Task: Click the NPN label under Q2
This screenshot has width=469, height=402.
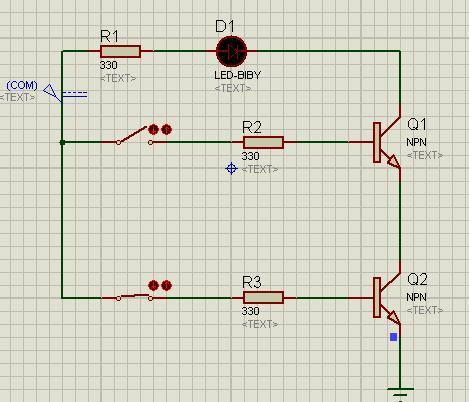Action: tap(416, 297)
